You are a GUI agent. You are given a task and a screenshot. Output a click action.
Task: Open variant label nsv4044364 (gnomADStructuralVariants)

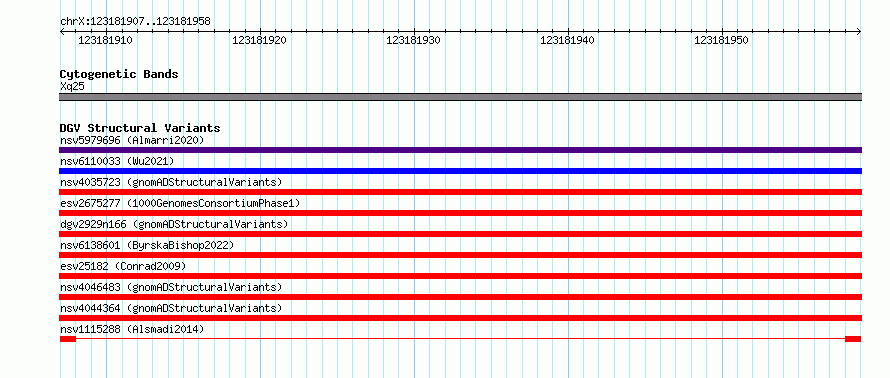click(x=171, y=308)
